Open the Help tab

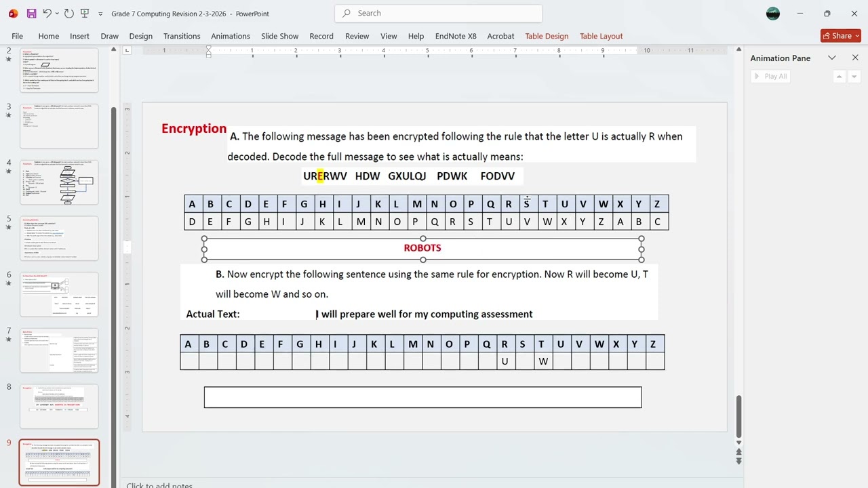[416, 36]
